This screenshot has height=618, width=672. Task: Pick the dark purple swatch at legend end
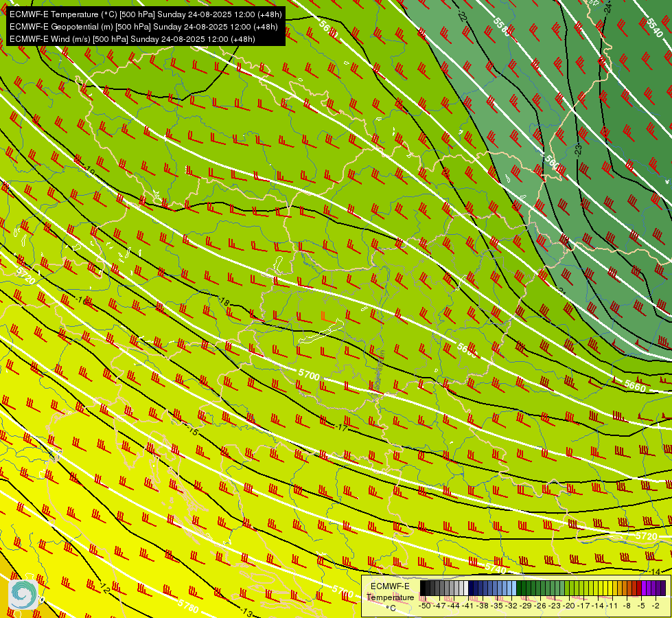click(663, 588)
